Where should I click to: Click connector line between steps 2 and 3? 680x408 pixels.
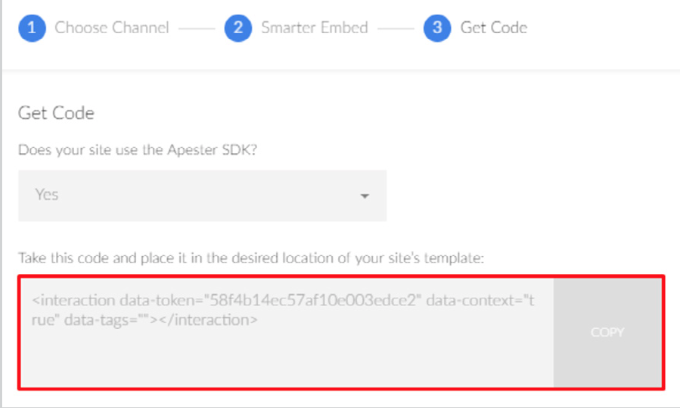[x=396, y=29]
